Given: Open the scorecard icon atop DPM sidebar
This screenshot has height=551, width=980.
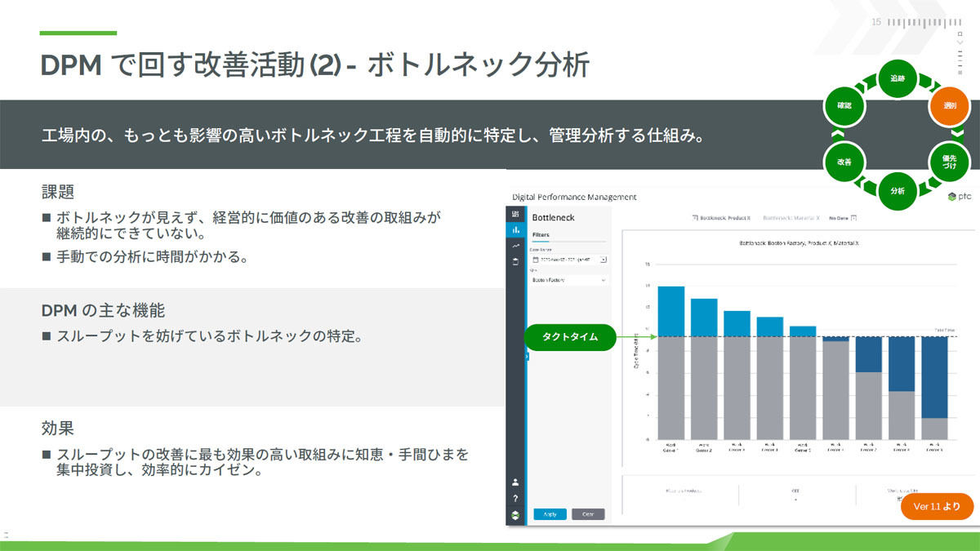Looking at the screenshot, I should pos(515,214).
